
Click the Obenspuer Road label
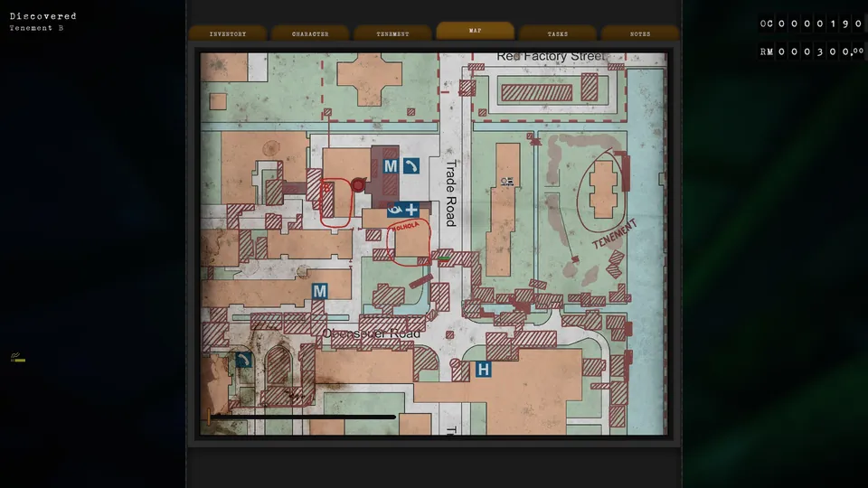click(372, 333)
